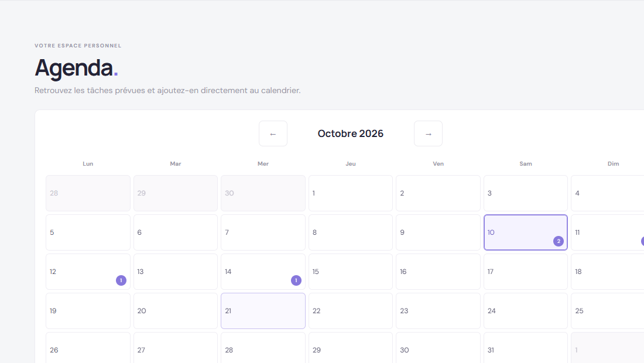Select day 3 in the calendar
The height and width of the screenshot is (363, 644).
pos(525,193)
